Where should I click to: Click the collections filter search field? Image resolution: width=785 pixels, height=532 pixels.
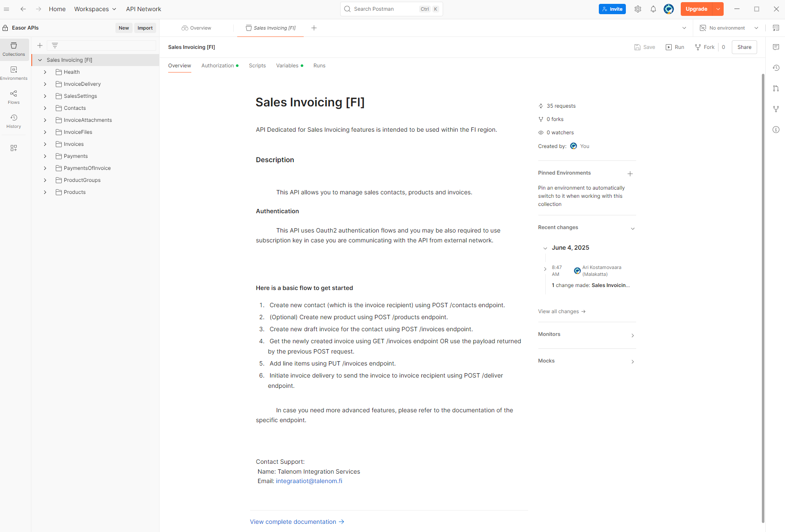(x=102, y=45)
